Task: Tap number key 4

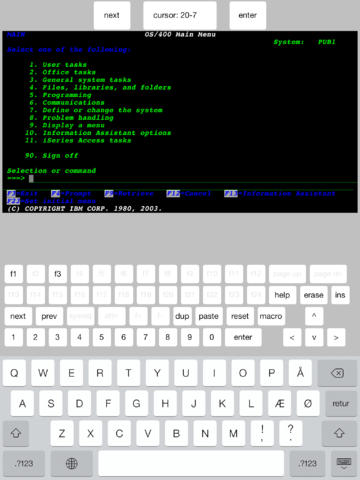Action: pos(80,337)
